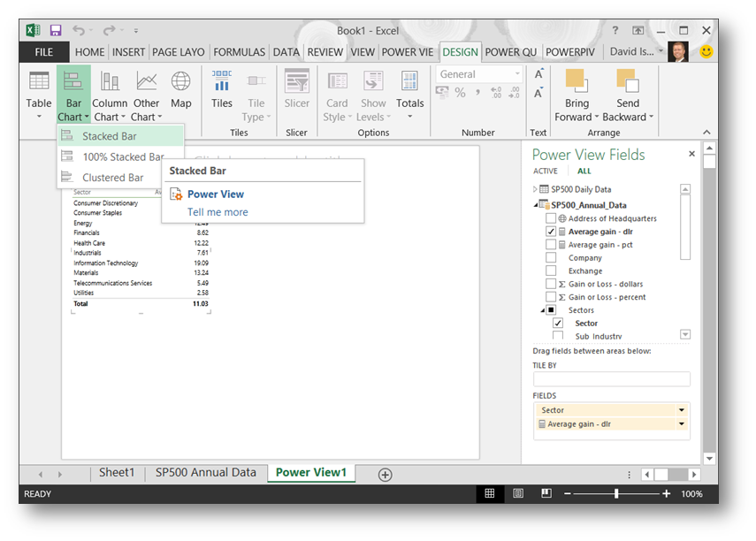Add a new sheet with plus icon
Viewport: 756px width, 541px height.
[x=385, y=475]
